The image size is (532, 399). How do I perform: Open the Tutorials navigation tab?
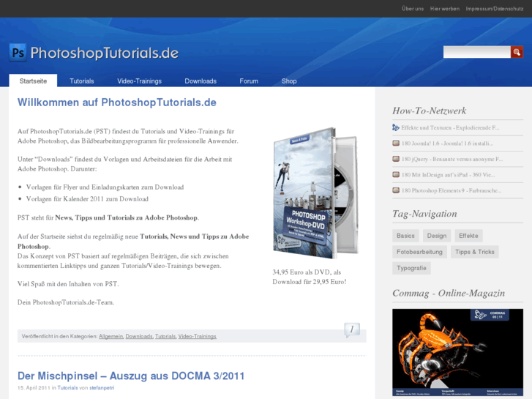(82, 81)
